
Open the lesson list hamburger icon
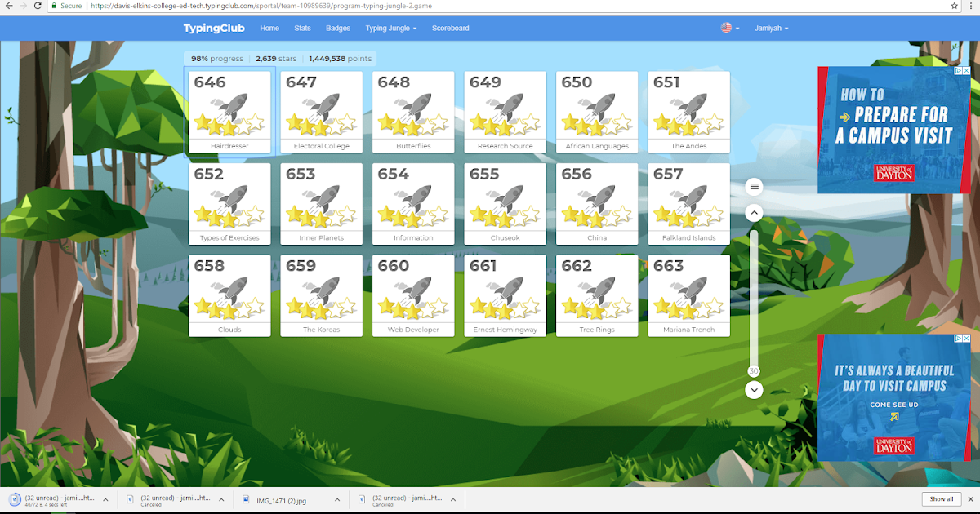pos(754,186)
